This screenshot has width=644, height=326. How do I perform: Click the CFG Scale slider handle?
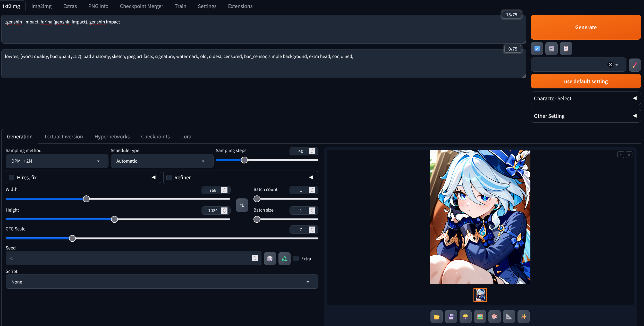pos(72,238)
